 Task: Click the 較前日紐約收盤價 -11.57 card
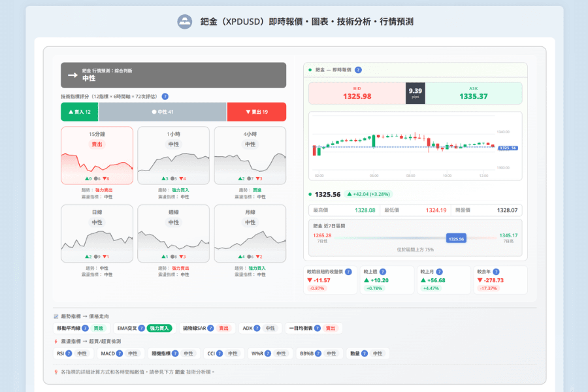330,280
